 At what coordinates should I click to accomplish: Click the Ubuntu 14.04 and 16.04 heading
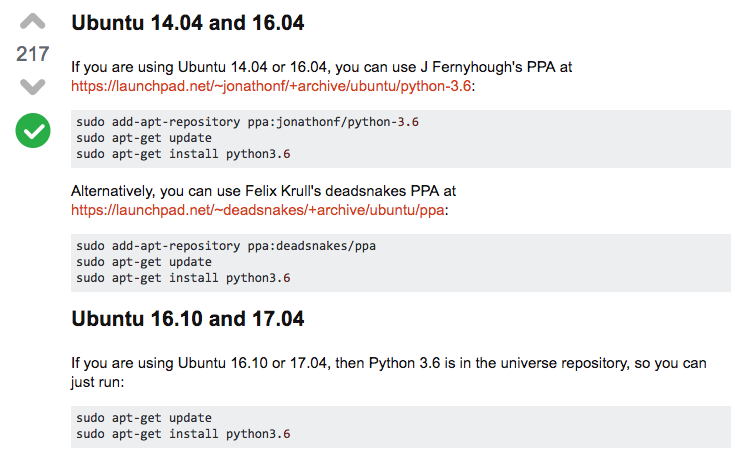pyautogui.click(x=188, y=23)
